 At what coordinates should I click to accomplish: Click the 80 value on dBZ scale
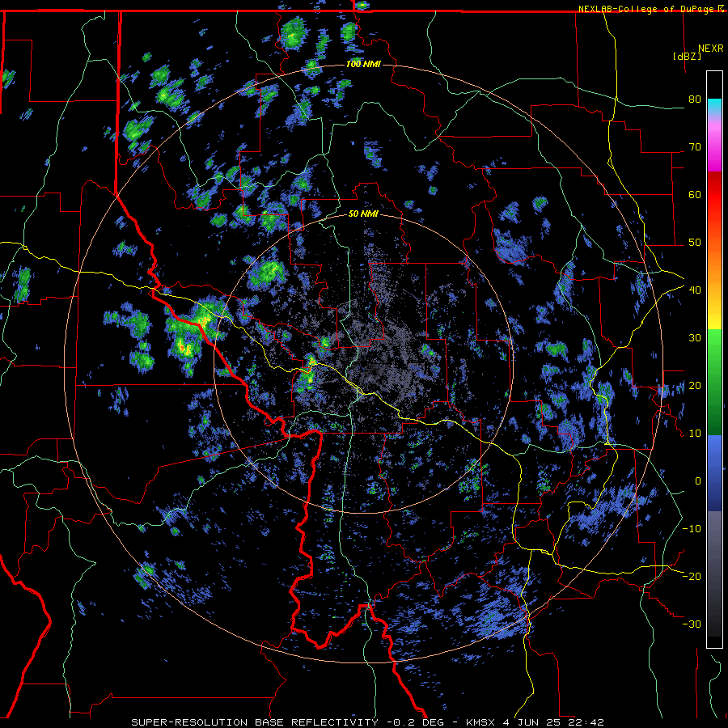point(695,99)
